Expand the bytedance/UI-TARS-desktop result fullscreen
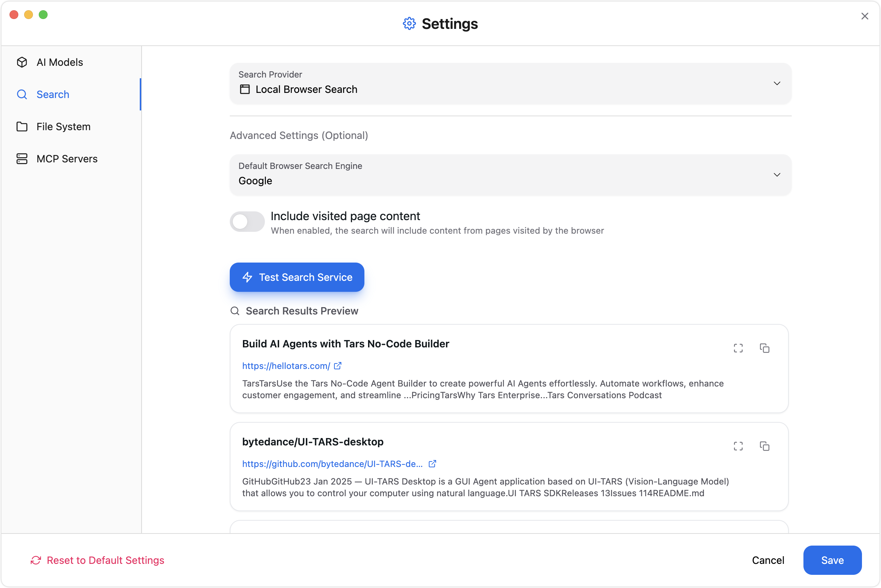881x588 pixels. point(738,446)
